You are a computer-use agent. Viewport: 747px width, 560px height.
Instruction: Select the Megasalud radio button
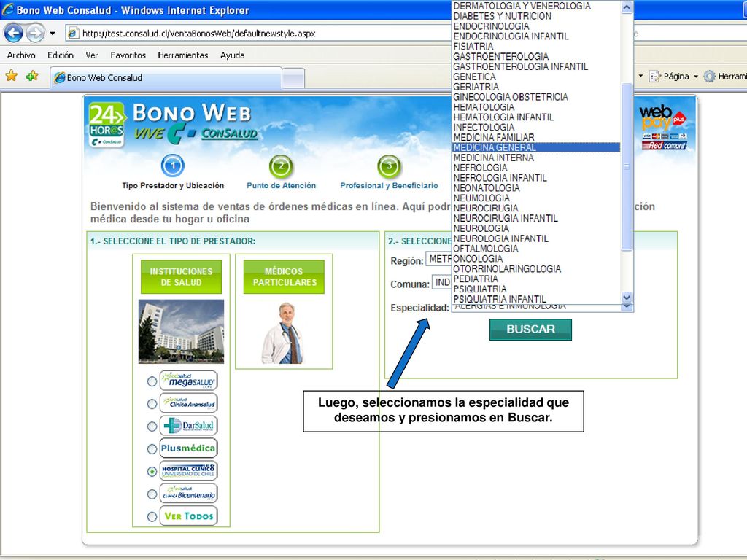152,381
